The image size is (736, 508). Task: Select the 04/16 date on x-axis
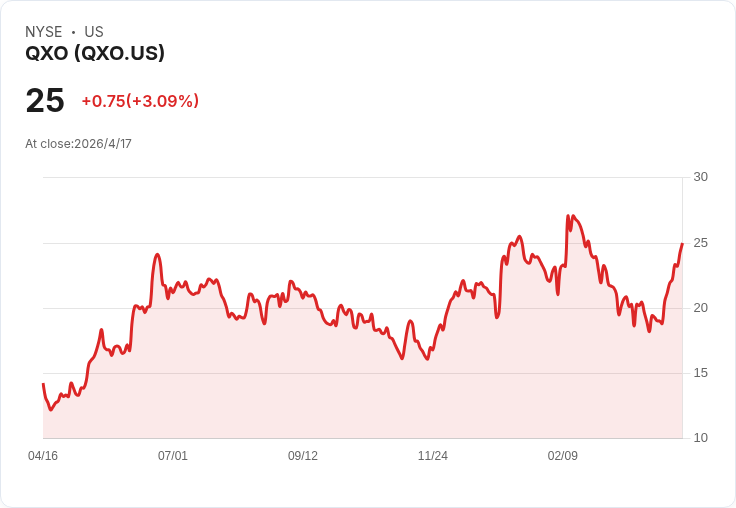pyautogui.click(x=43, y=456)
